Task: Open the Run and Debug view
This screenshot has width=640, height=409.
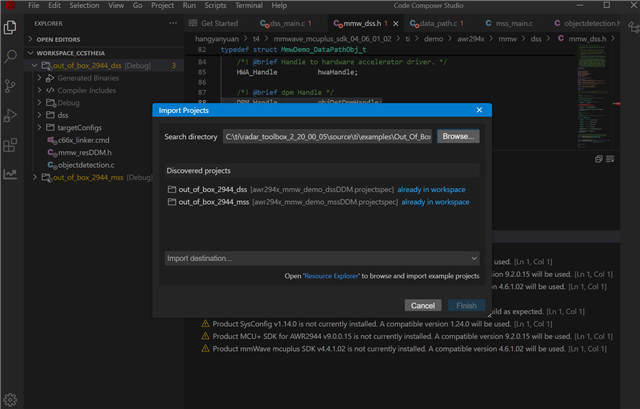Action: click(10, 116)
